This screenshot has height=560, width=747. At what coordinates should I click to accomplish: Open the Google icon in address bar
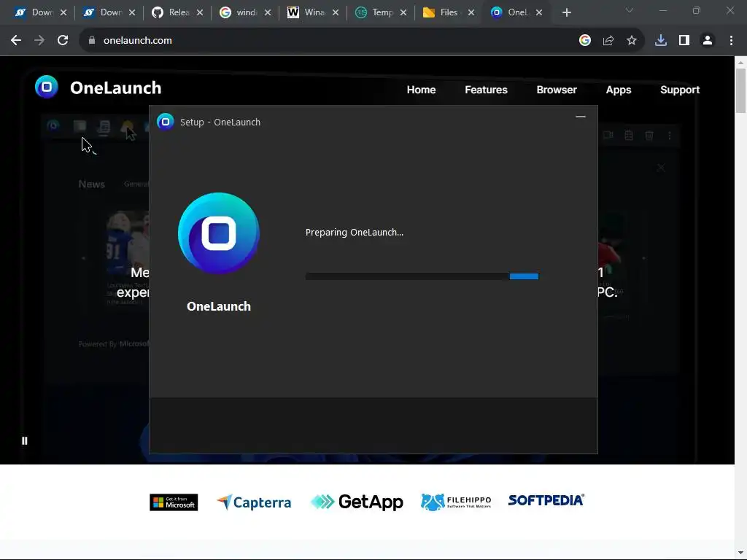point(585,41)
